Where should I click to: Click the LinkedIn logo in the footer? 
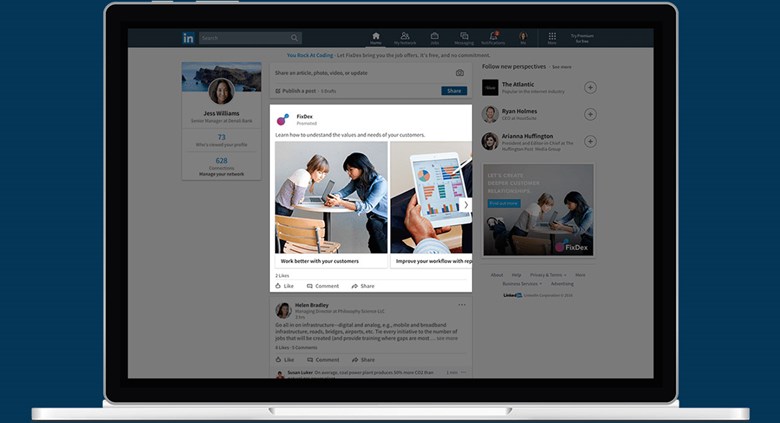click(512, 295)
